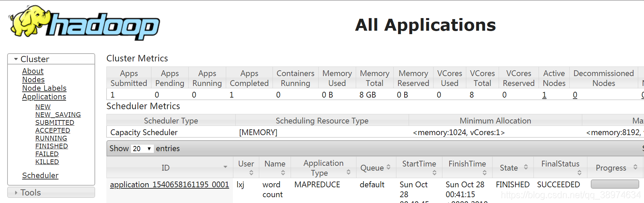Screen dimensions: 644x203
Task: Open the Scheduler link
Action: 40,175
